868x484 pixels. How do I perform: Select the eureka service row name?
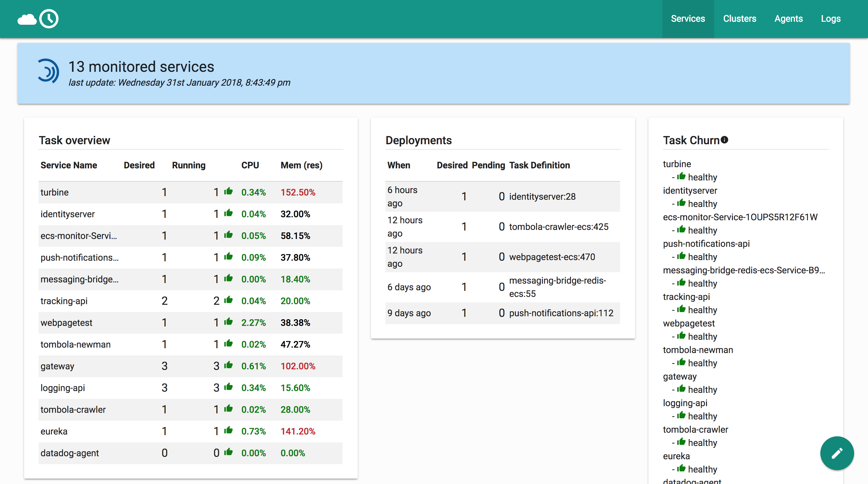pos(54,431)
